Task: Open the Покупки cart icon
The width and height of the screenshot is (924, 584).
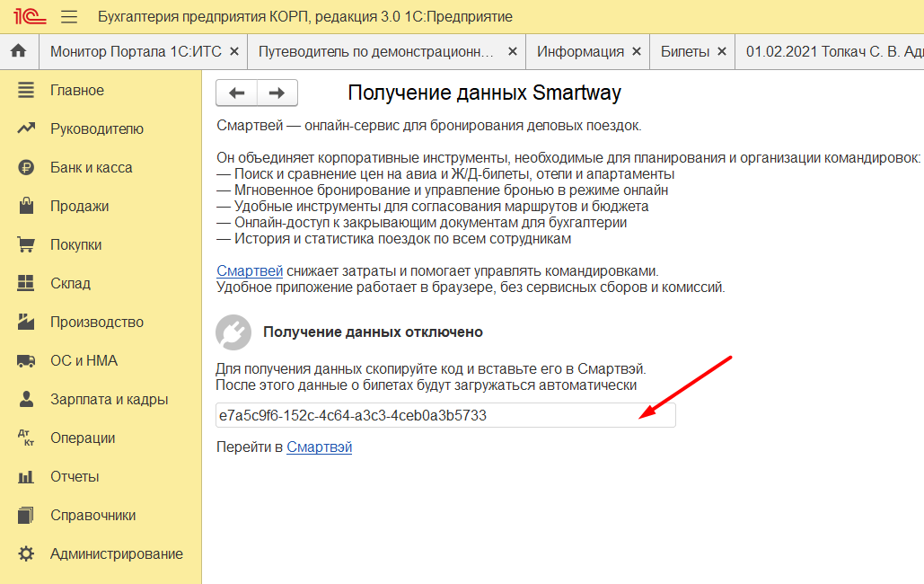Action: click(24, 243)
